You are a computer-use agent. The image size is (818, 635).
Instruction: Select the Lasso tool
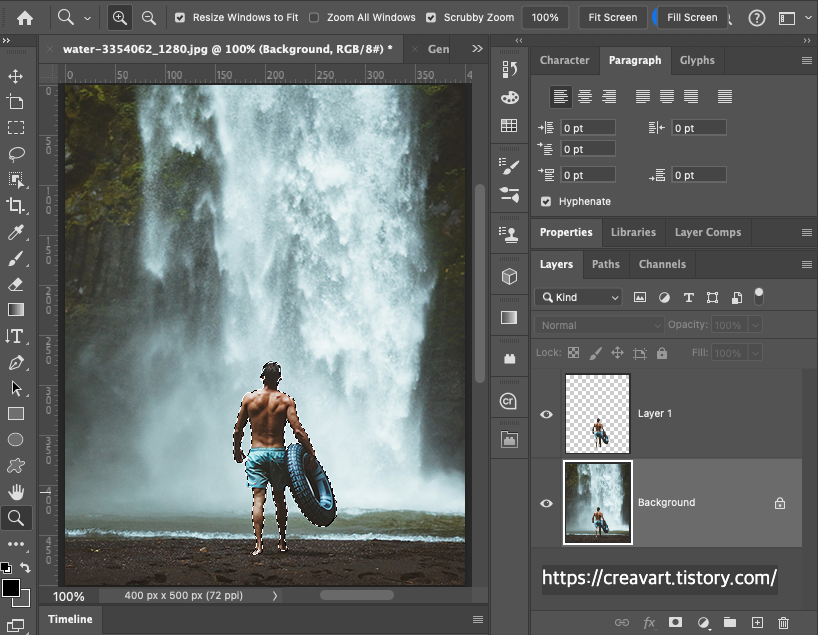tap(16, 154)
